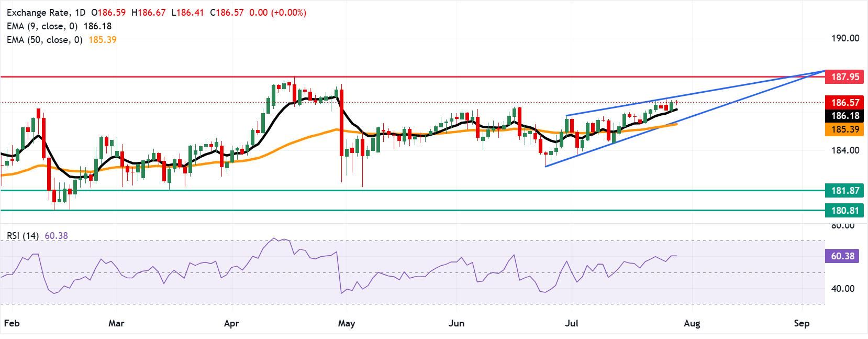
Task: Click the H186.67 high value in header
Action: 150,13
